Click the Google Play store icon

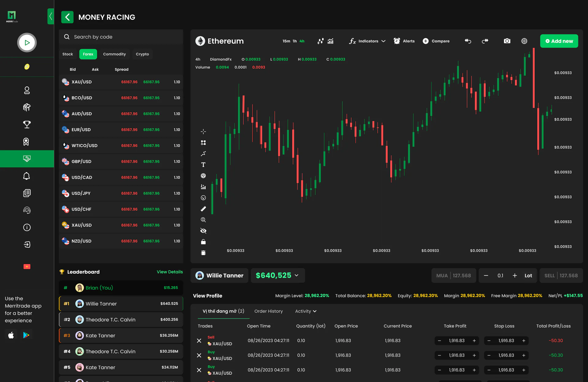click(x=26, y=335)
